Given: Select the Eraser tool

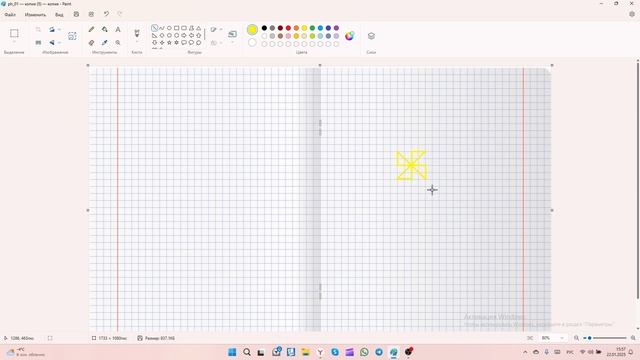Looking at the screenshot, I should 91,42.
